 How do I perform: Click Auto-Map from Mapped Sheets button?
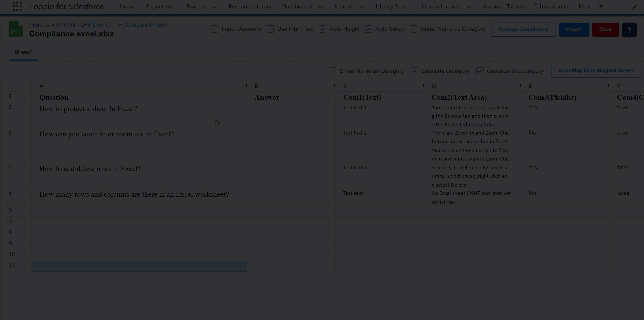[596, 71]
